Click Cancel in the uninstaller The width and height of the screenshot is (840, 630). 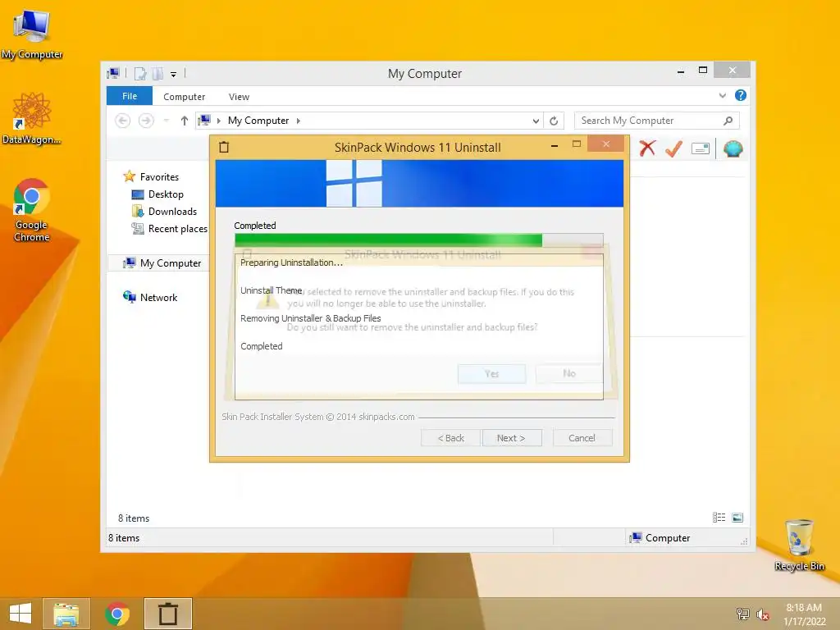point(582,438)
